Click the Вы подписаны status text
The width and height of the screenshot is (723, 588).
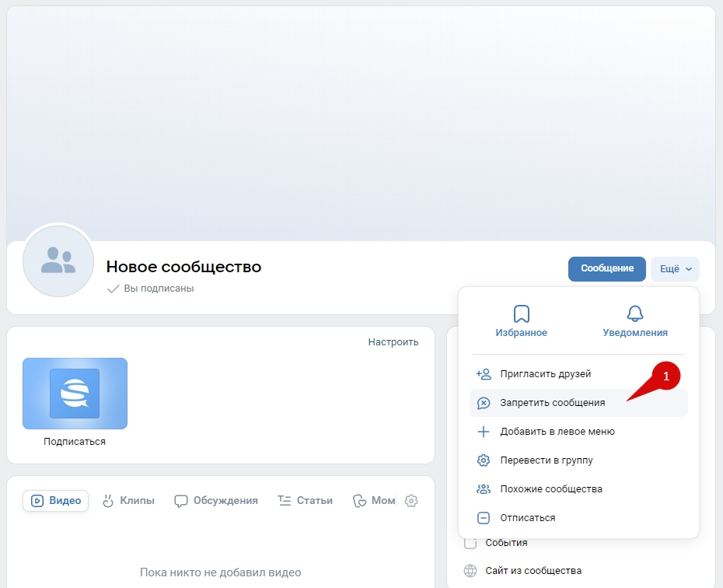[x=159, y=289]
